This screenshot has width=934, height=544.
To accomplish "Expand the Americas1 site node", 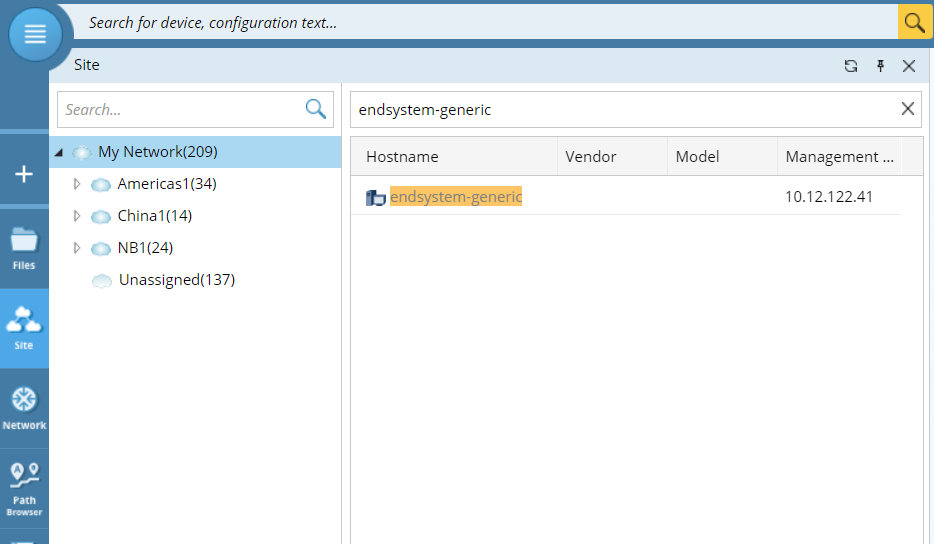I will coord(77,185).
